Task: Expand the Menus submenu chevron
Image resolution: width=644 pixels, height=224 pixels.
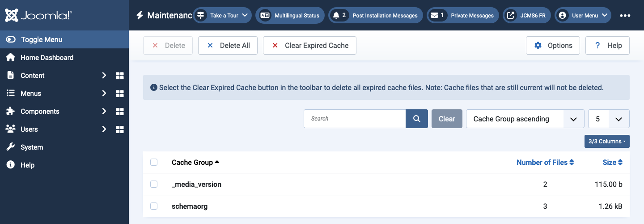Action: pyautogui.click(x=104, y=93)
